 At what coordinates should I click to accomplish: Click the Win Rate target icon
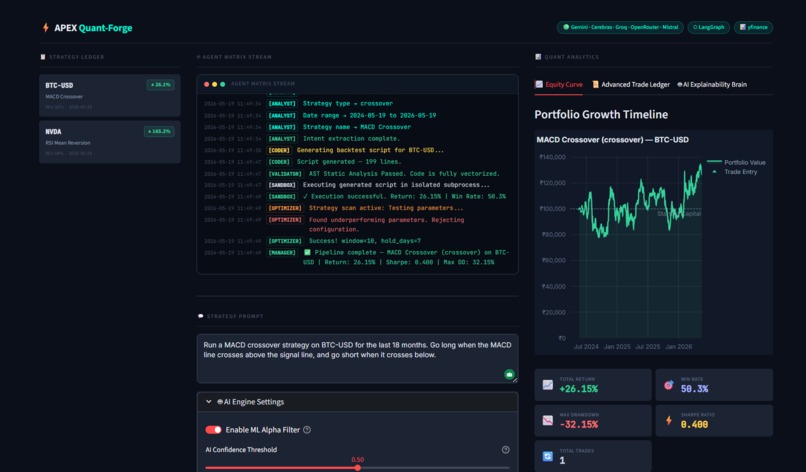click(669, 385)
